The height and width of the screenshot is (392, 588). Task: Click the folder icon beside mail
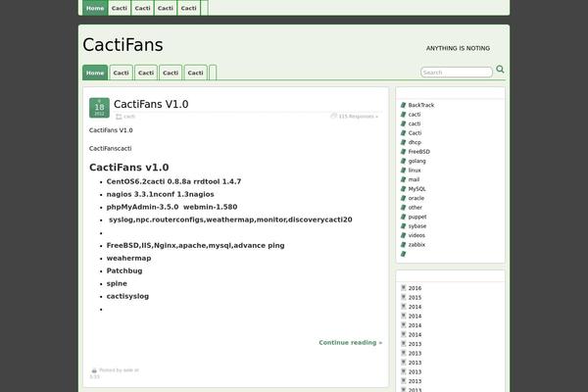(404, 179)
